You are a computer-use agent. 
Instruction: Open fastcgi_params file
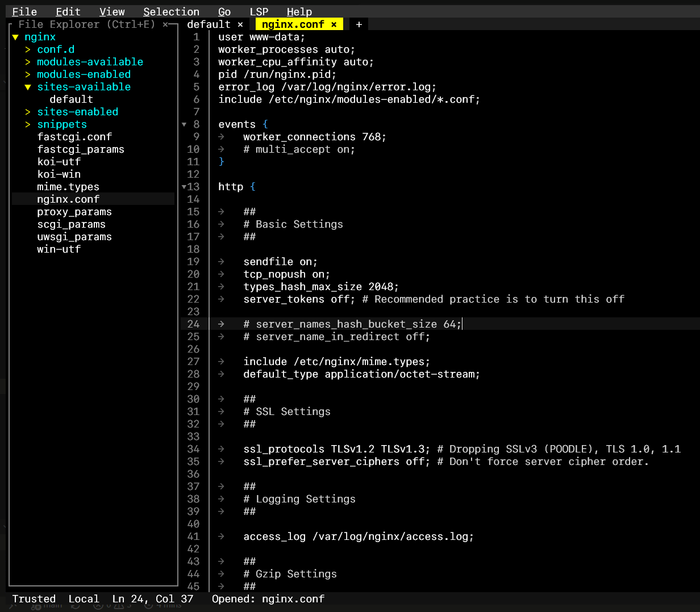(x=81, y=149)
